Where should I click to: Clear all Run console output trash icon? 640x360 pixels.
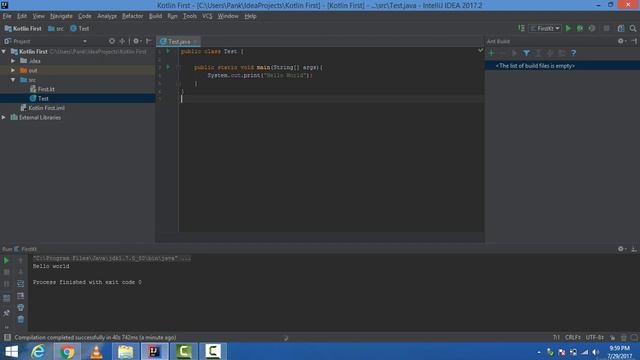20,319
